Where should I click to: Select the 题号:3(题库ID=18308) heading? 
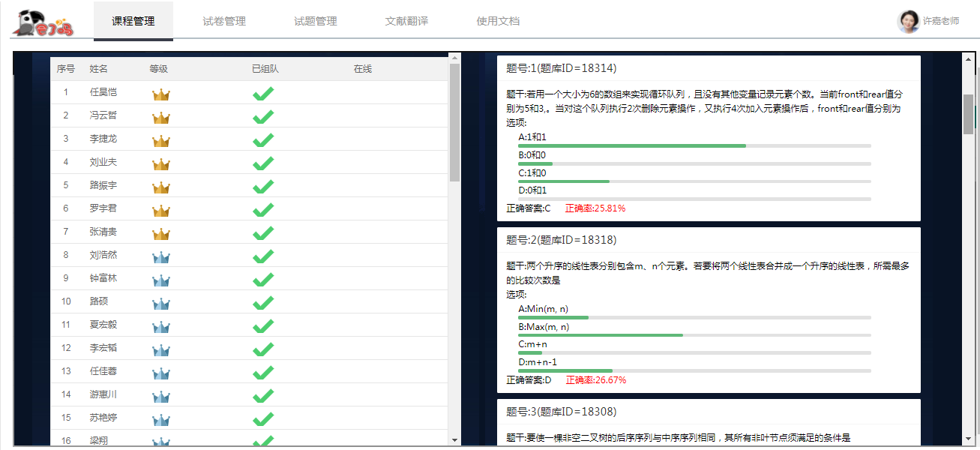pos(562,412)
